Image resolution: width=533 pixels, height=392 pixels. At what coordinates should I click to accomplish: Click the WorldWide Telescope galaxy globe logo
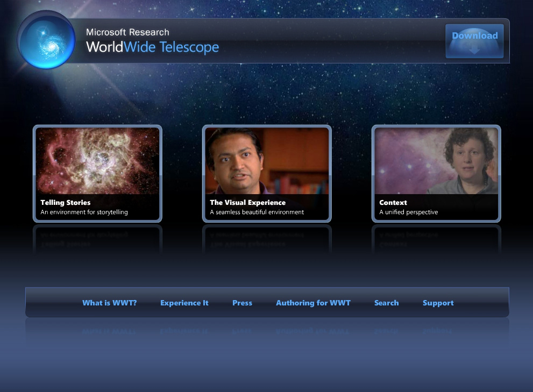pos(46,40)
